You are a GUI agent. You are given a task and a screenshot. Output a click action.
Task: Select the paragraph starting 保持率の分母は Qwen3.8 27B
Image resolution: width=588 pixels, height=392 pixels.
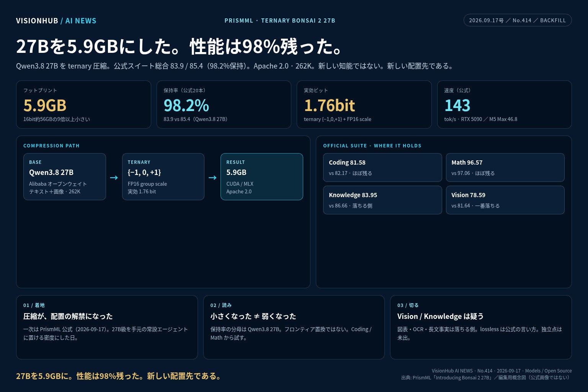coord(291,333)
